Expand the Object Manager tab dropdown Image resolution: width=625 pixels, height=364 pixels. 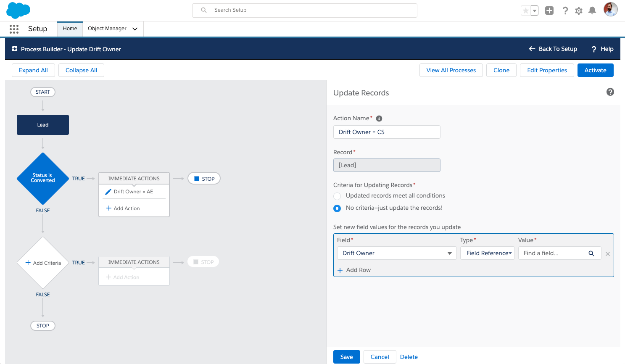135,29
